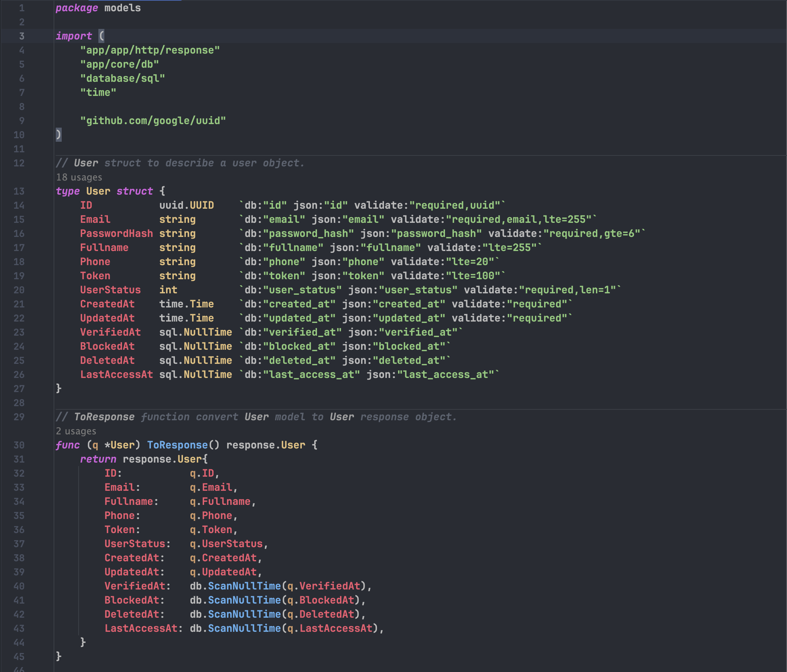Click 'q.DeletedAt' argument on line 42
The width and height of the screenshot is (787, 672).
[321, 614]
